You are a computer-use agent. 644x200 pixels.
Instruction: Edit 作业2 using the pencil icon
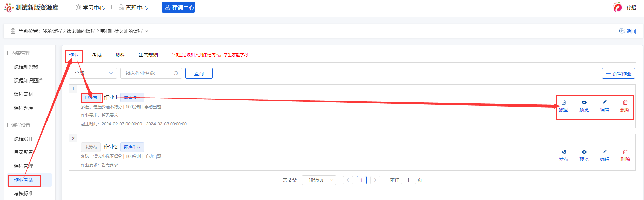click(604, 152)
